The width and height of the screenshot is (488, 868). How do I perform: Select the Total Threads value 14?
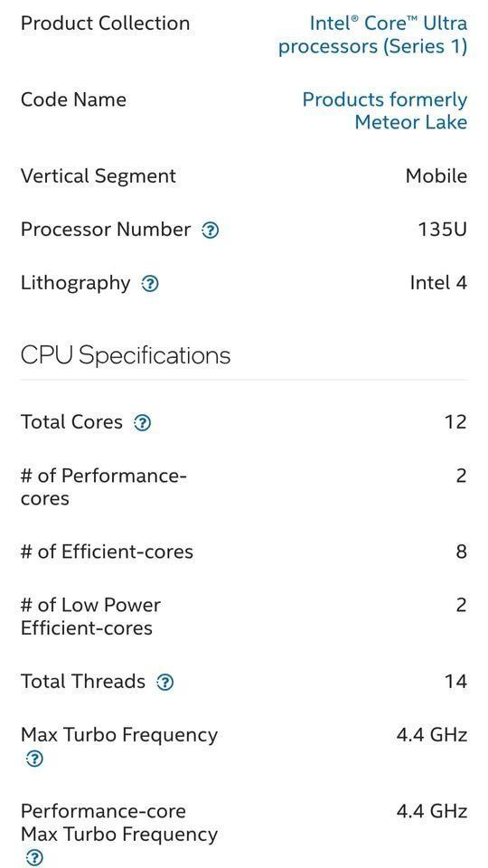pyautogui.click(x=455, y=681)
